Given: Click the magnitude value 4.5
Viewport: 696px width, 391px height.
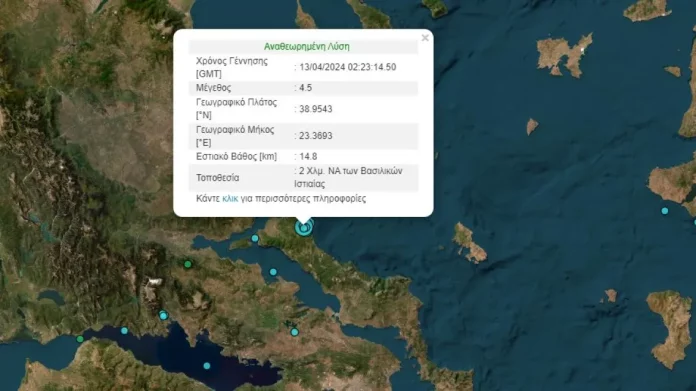Looking at the screenshot, I should tap(305, 88).
